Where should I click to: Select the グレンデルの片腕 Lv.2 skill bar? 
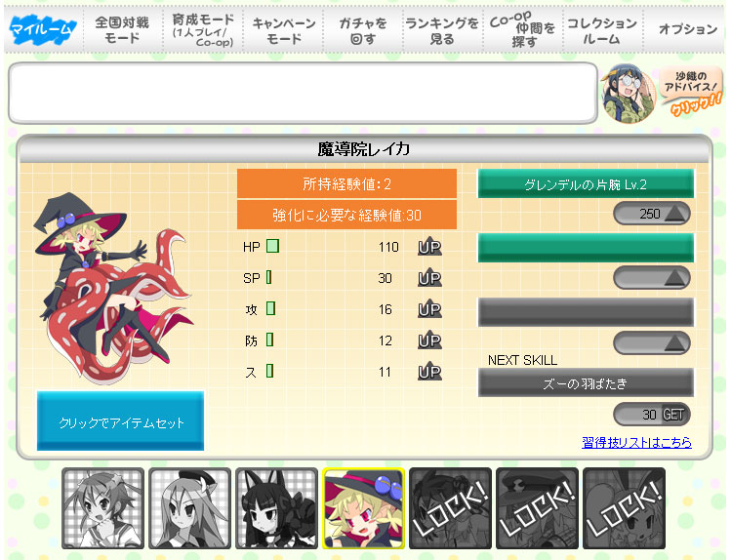pyautogui.click(x=586, y=184)
